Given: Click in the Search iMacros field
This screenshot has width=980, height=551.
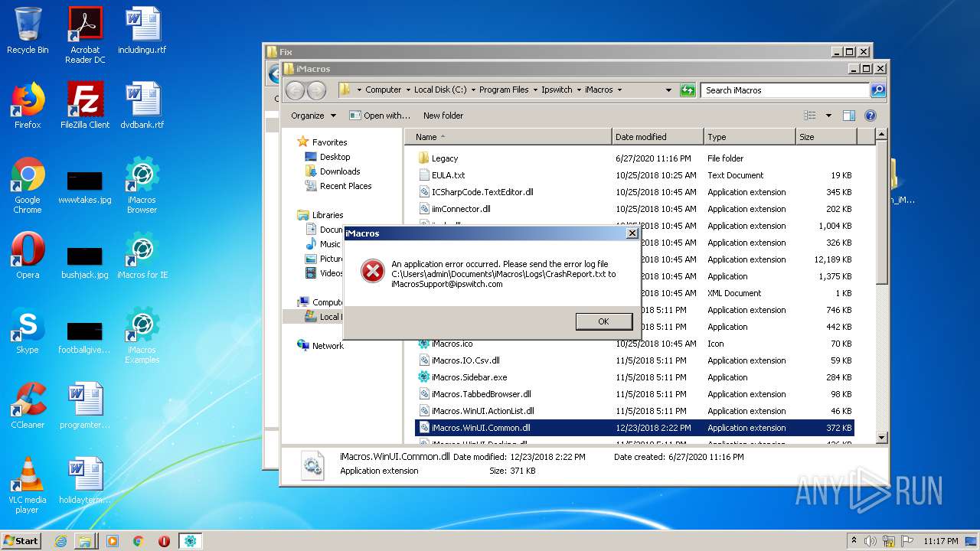Looking at the screenshot, I should [x=786, y=90].
